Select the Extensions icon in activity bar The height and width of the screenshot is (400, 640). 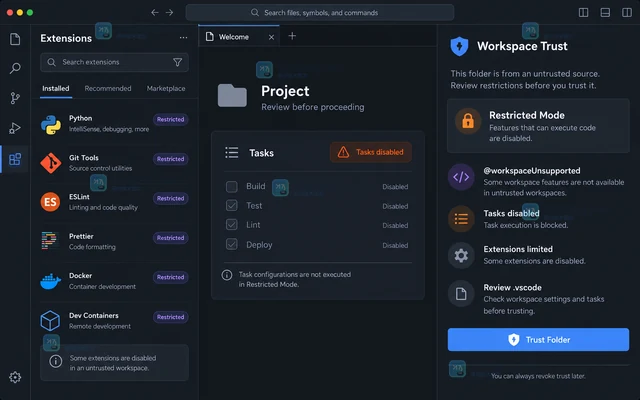tap(15, 159)
